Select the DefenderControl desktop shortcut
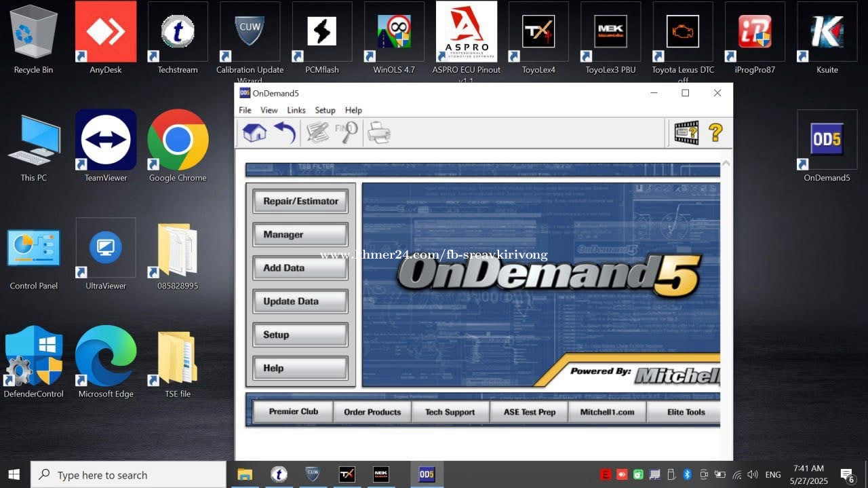The height and width of the screenshot is (488, 868). point(33,363)
